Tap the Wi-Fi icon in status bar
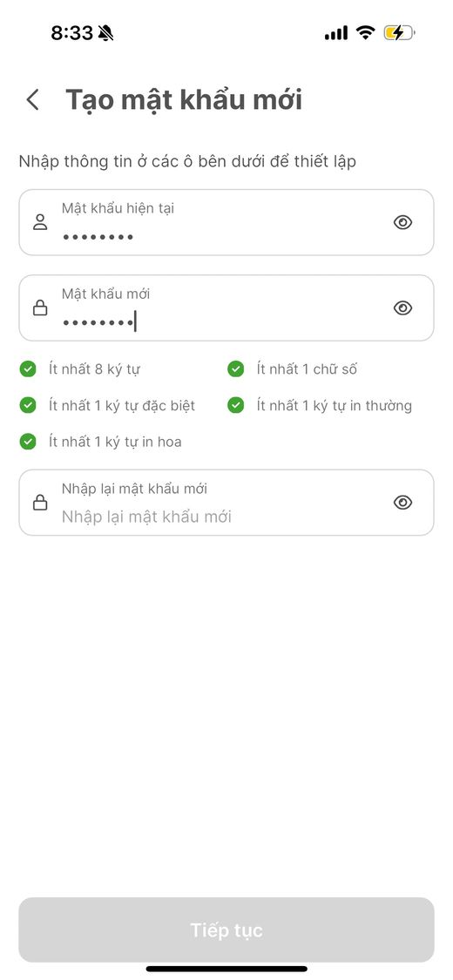Image resolution: width=453 pixels, height=980 pixels. [365, 32]
